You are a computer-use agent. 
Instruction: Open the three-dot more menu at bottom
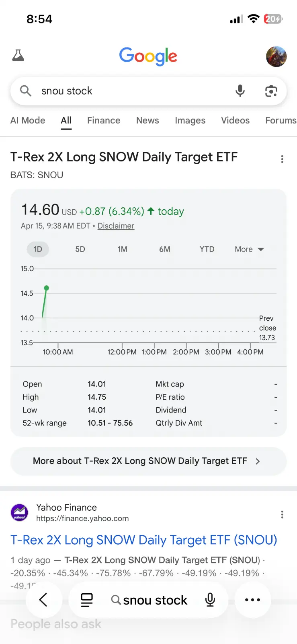point(252,600)
